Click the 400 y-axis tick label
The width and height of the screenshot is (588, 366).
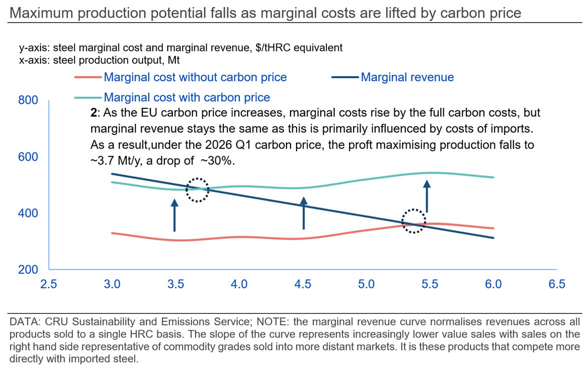pos(28,214)
